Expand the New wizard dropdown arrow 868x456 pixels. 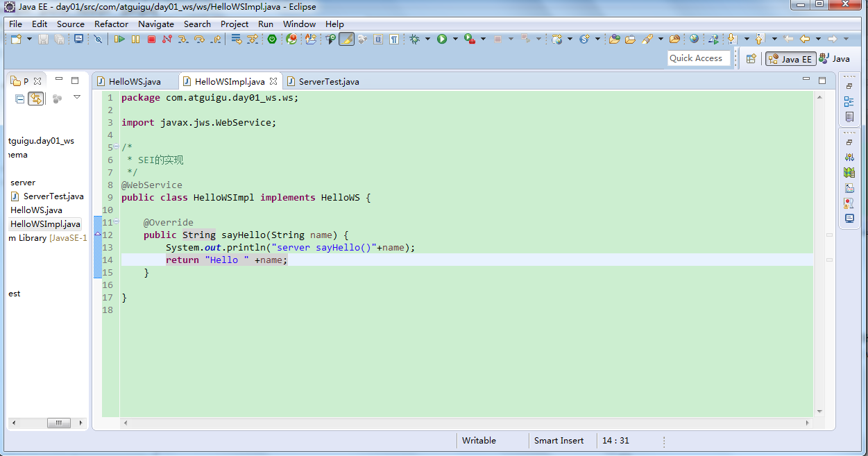point(29,40)
